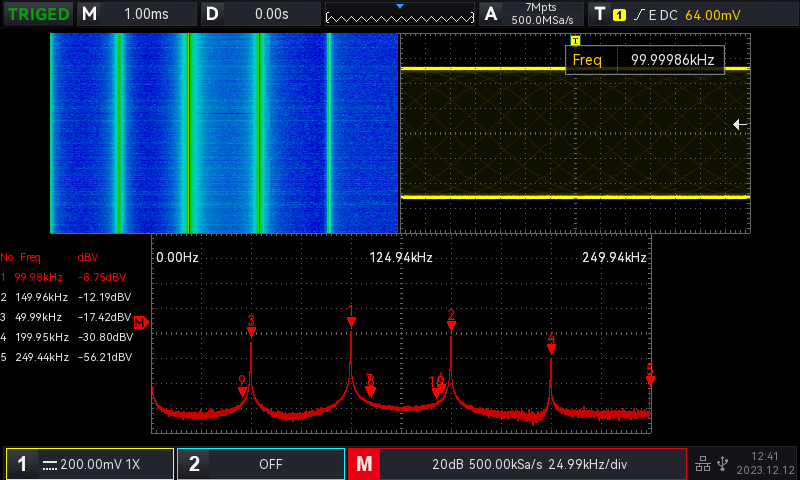Click the trigger level arrow on right edge
This screenshot has height=480, width=800.
[x=740, y=124]
